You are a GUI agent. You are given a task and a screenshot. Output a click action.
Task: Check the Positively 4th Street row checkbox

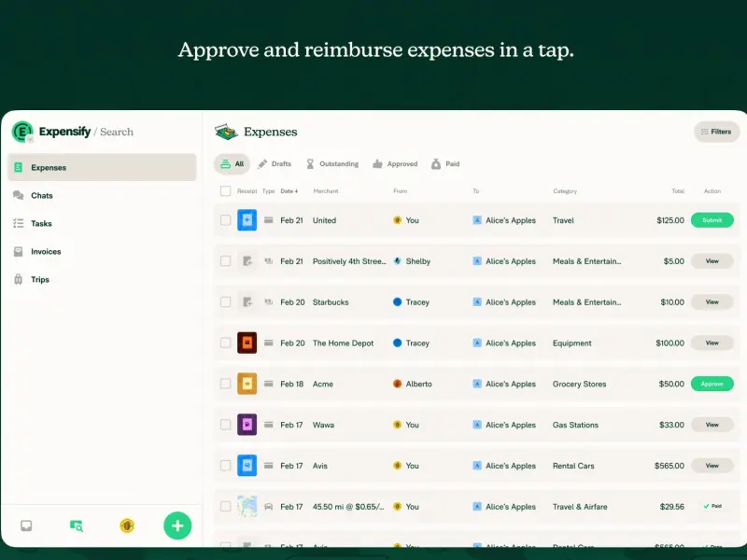point(225,261)
